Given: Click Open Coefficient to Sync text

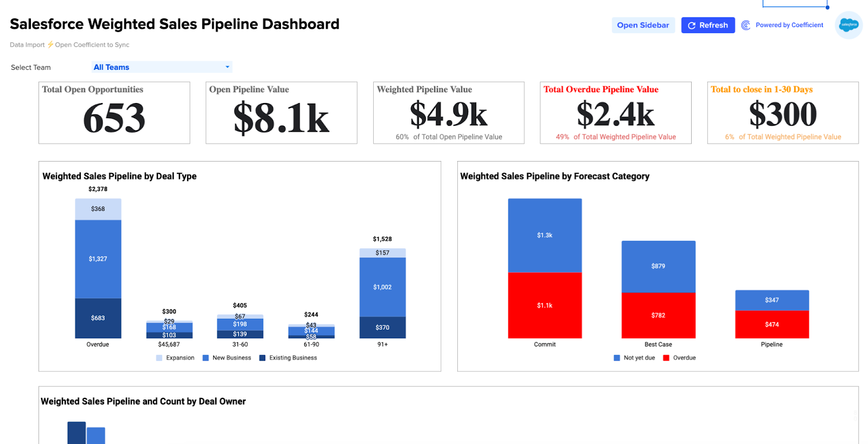Looking at the screenshot, I should coord(92,44).
